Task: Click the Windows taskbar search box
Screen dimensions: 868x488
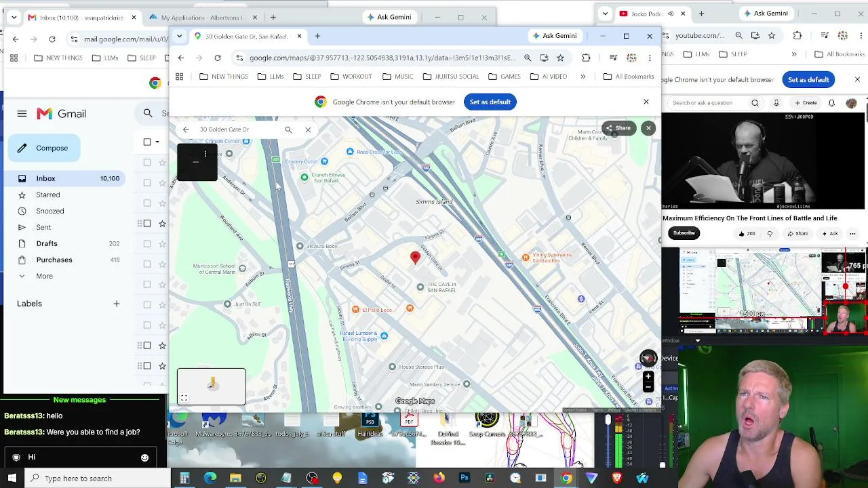Action: pyautogui.click(x=97, y=479)
